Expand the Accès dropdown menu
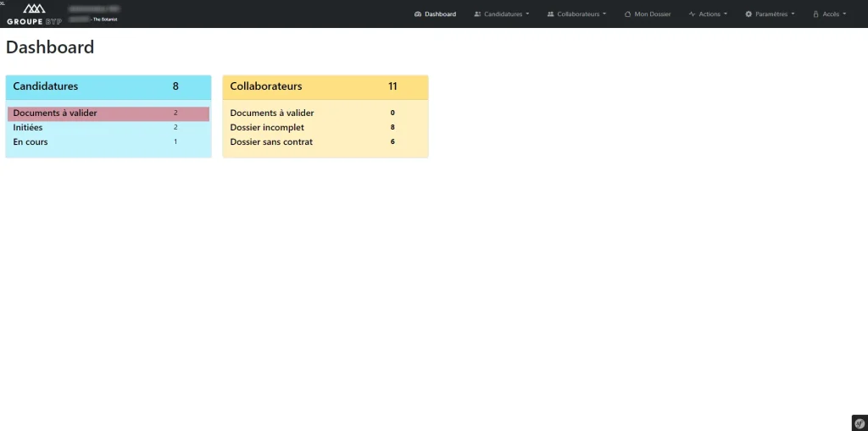 (x=829, y=14)
